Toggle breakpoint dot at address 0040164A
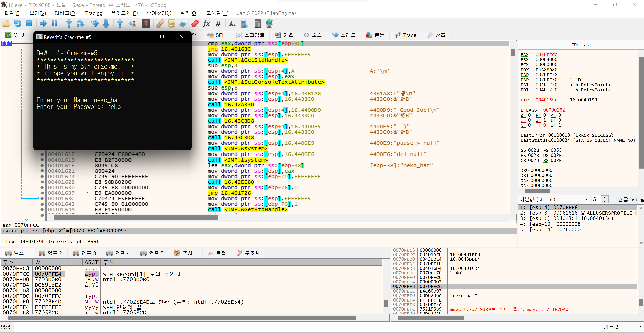 coord(42,210)
